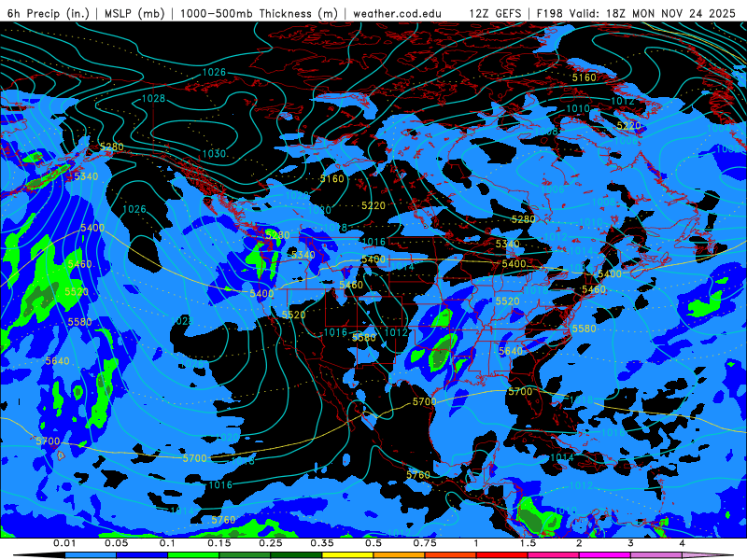The height and width of the screenshot is (560, 747).
Task: Click the 5640 thickness label over Alabama
Action: (511, 351)
